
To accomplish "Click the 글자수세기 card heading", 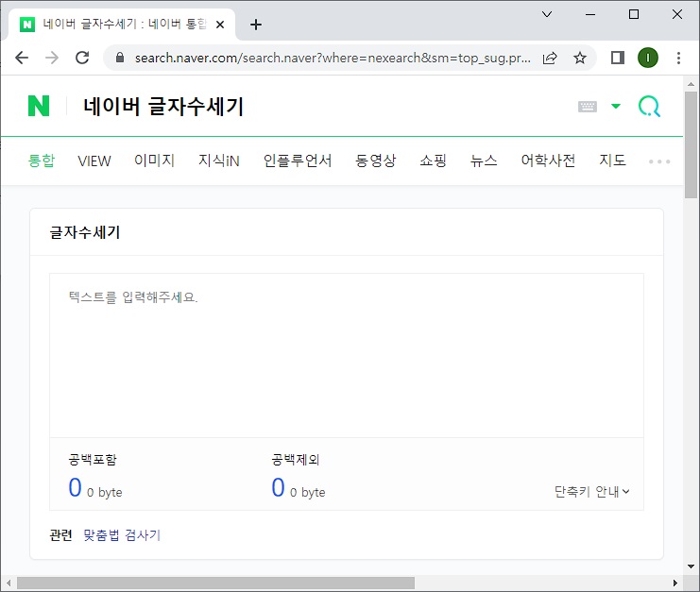I will pos(85,232).
